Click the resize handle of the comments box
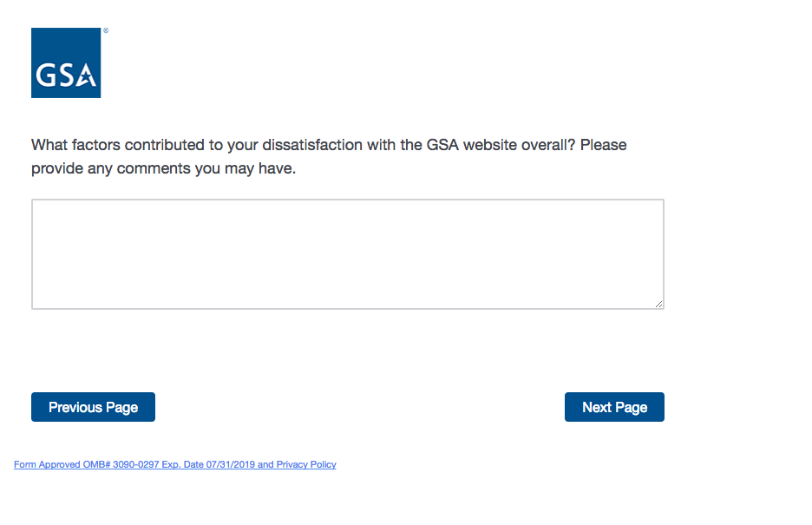Viewport: 812px width, 525px height. pyautogui.click(x=659, y=305)
